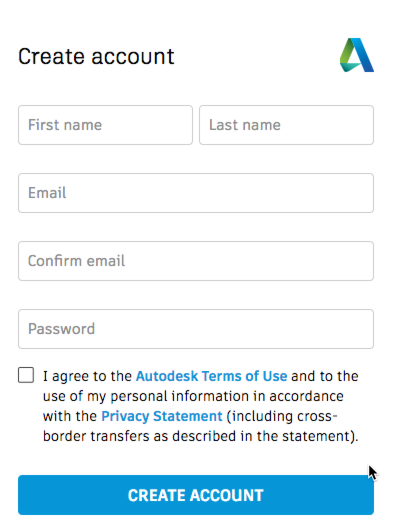Click the 'use of my personal information' text
394x532 pixels.
[148, 396]
